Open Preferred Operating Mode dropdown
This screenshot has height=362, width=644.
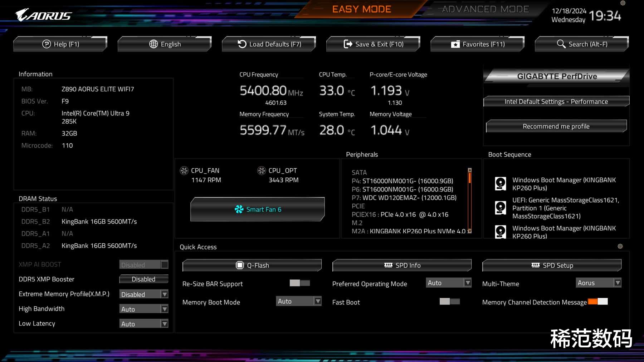[x=449, y=283]
